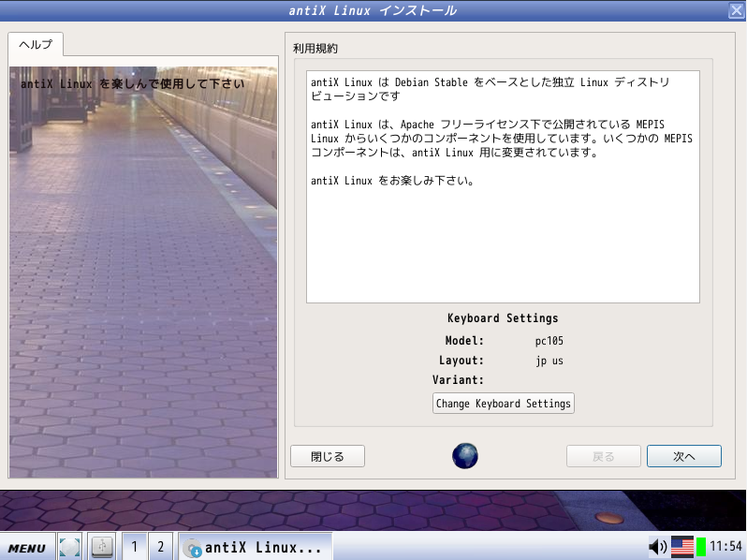Click the antiX Linux をお楽しみ下さい。 line

392,181
